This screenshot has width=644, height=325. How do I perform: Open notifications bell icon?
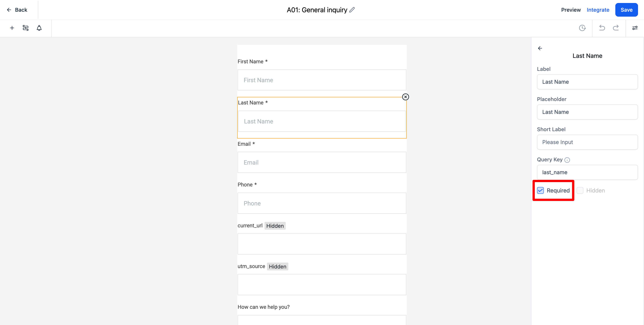coord(39,28)
